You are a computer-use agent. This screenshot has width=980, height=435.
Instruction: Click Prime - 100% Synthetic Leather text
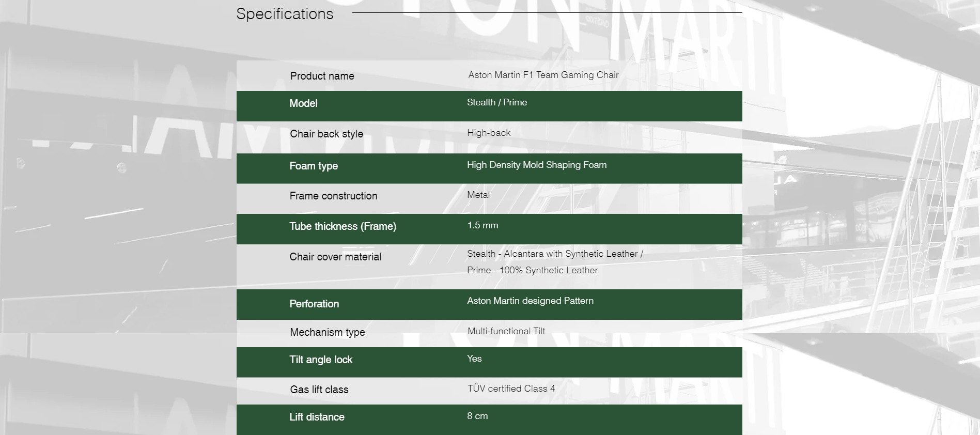pos(532,270)
